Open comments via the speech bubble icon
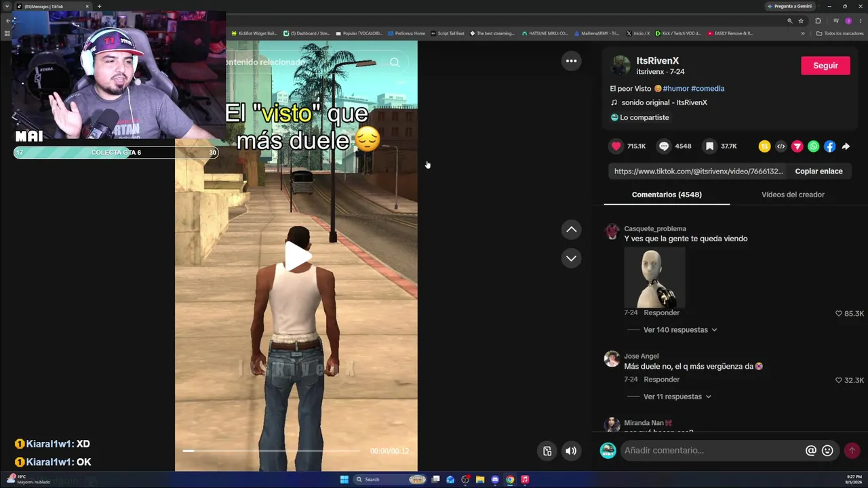The image size is (868, 488). tap(664, 146)
